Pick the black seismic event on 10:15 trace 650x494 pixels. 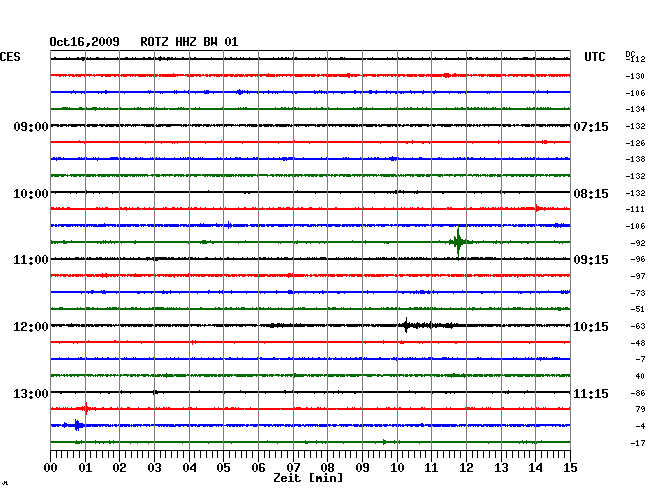click(427, 325)
